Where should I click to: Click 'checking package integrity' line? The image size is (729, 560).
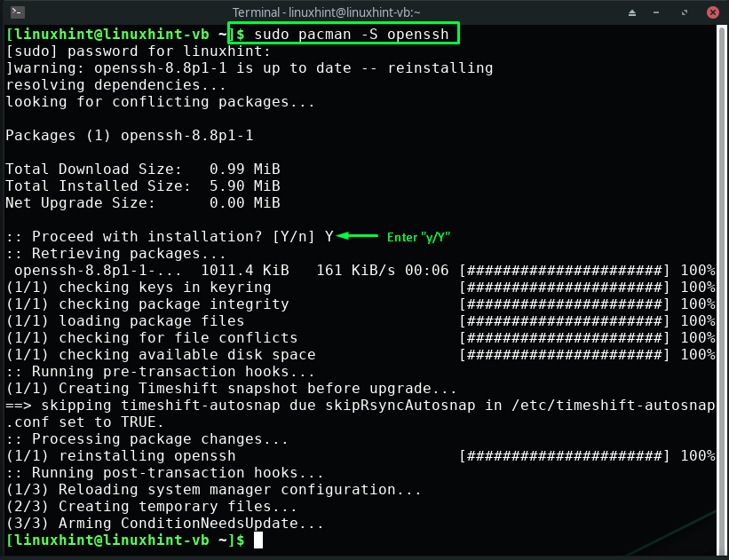pos(147,304)
